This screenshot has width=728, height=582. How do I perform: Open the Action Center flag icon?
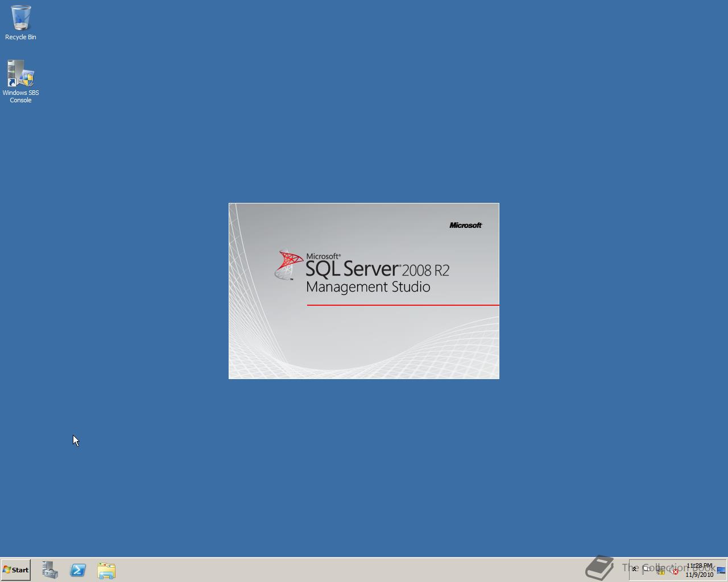click(x=647, y=570)
